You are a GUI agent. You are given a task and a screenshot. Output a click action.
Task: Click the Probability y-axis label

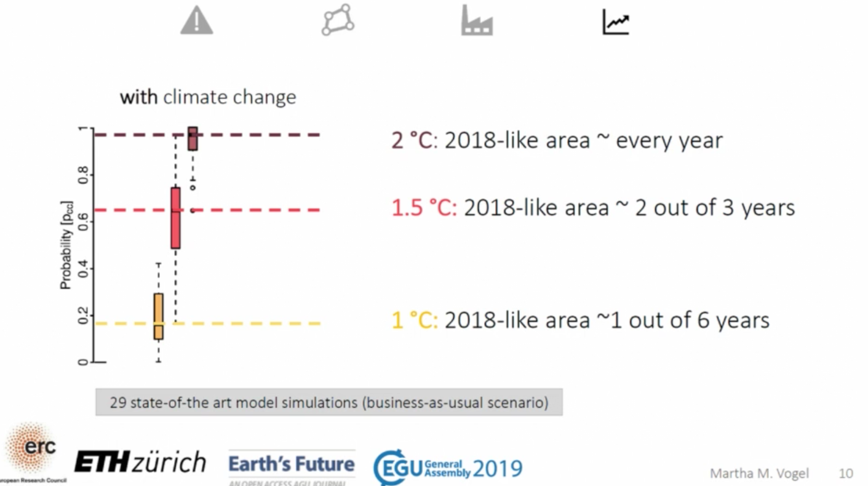tap(66, 245)
